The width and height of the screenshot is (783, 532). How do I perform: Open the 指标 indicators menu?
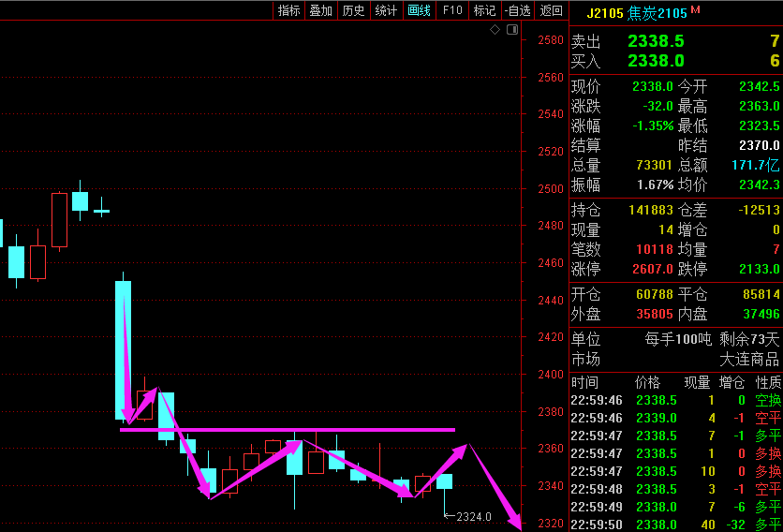289,11
